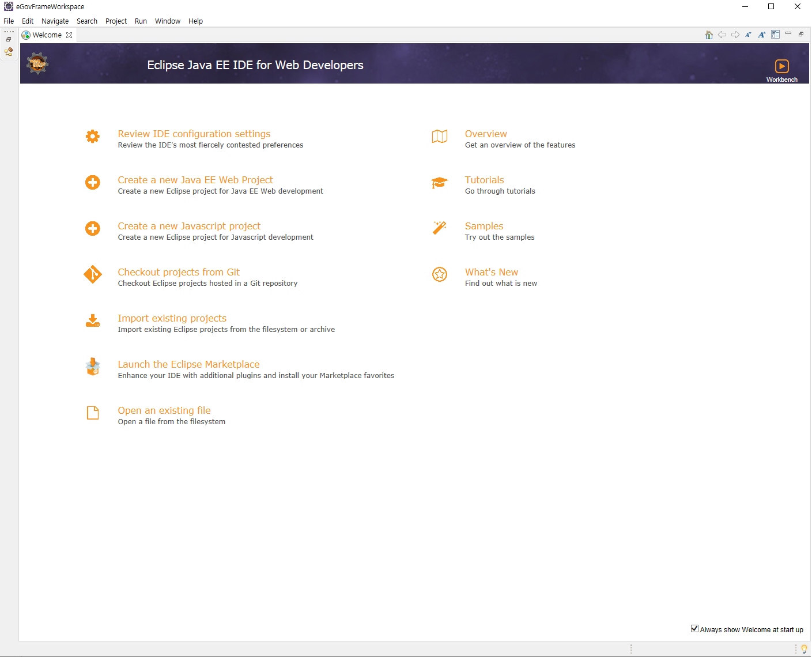Open the Window menu
Screen dimensions: 812x657
point(168,21)
